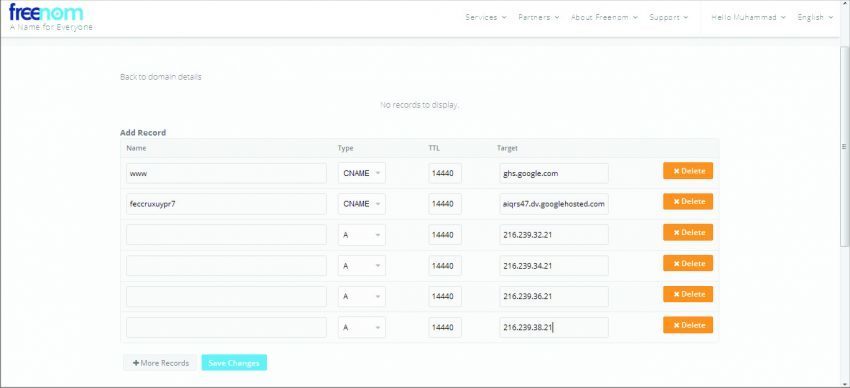Click the TTL field in the 216.239.38.21 row
The width and height of the screenshot is (850, 388).
click(445, 327)
